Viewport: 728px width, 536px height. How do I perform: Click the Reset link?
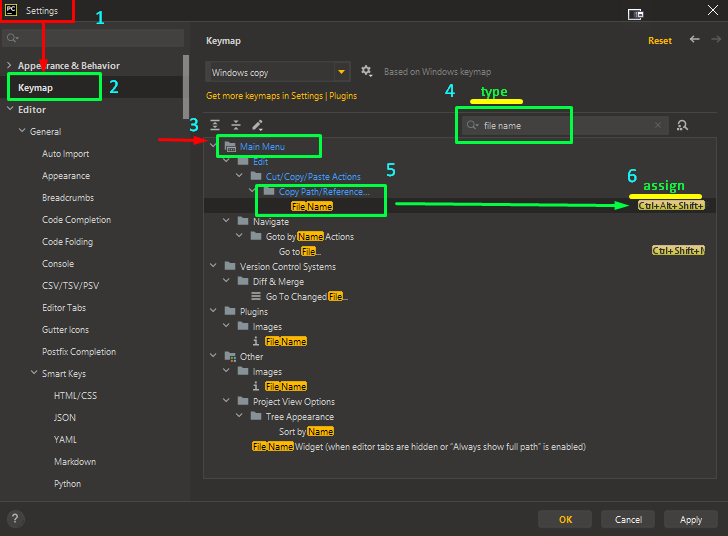click(x=660, y=41)
